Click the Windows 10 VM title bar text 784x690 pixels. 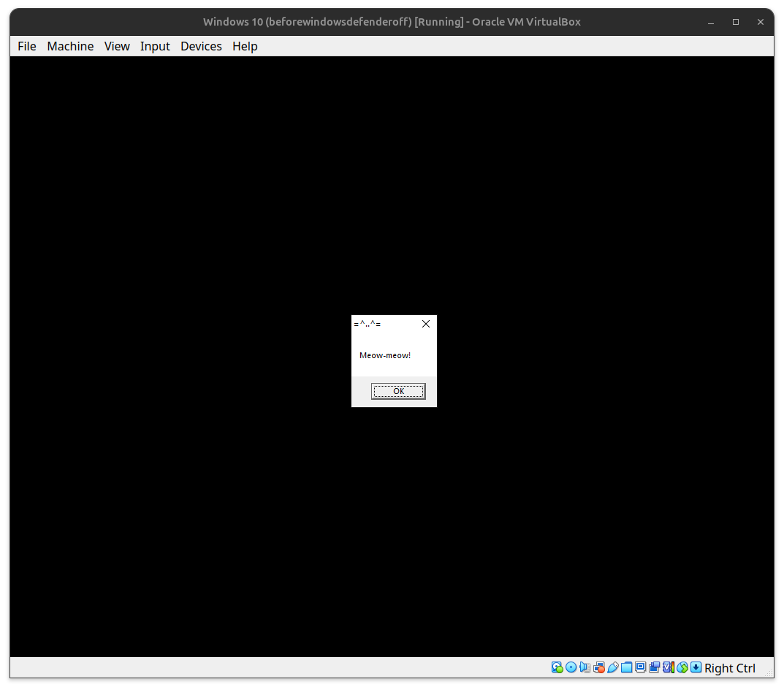(x=392, y=22)
